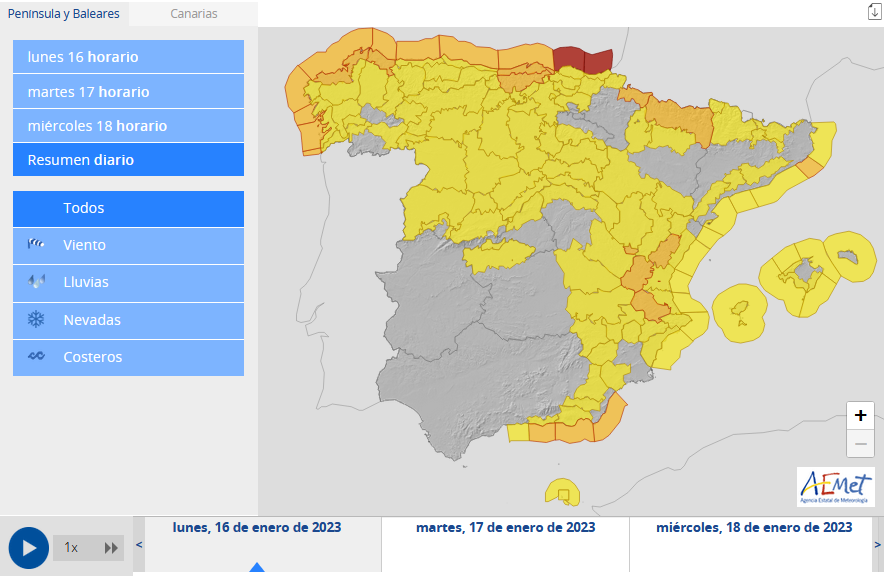Filter warnings by Viento
Screen dimensions: 890x576
pyautogui.click(x=128, y=245)
